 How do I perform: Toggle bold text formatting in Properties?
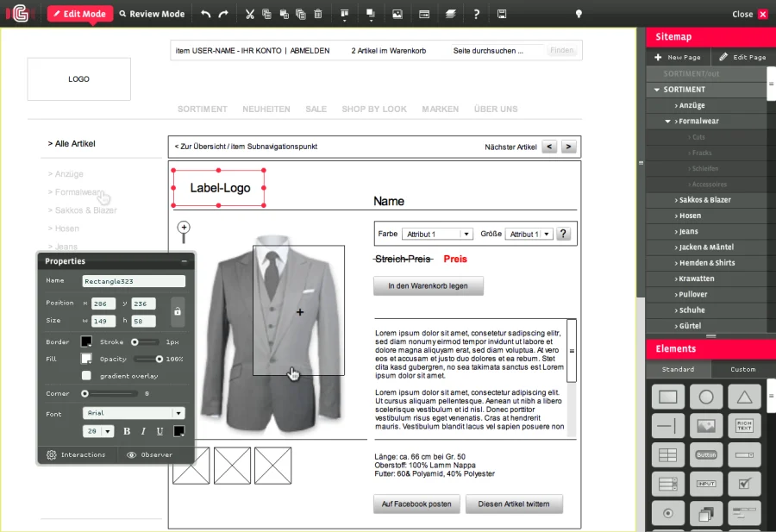tap(127, 431)
